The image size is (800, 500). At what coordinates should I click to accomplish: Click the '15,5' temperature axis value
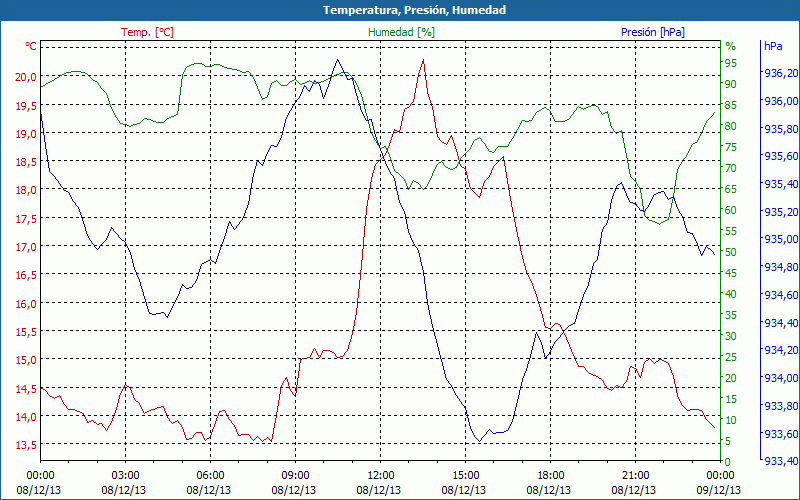(x=26, y=332)
